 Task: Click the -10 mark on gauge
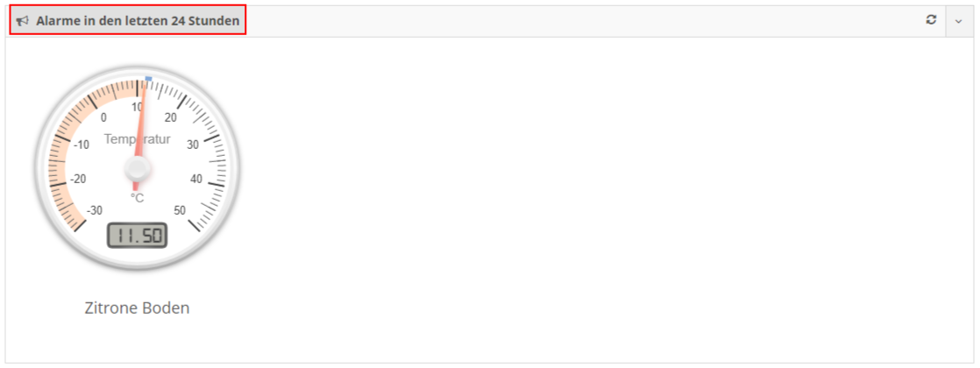(x=82, y=145)
